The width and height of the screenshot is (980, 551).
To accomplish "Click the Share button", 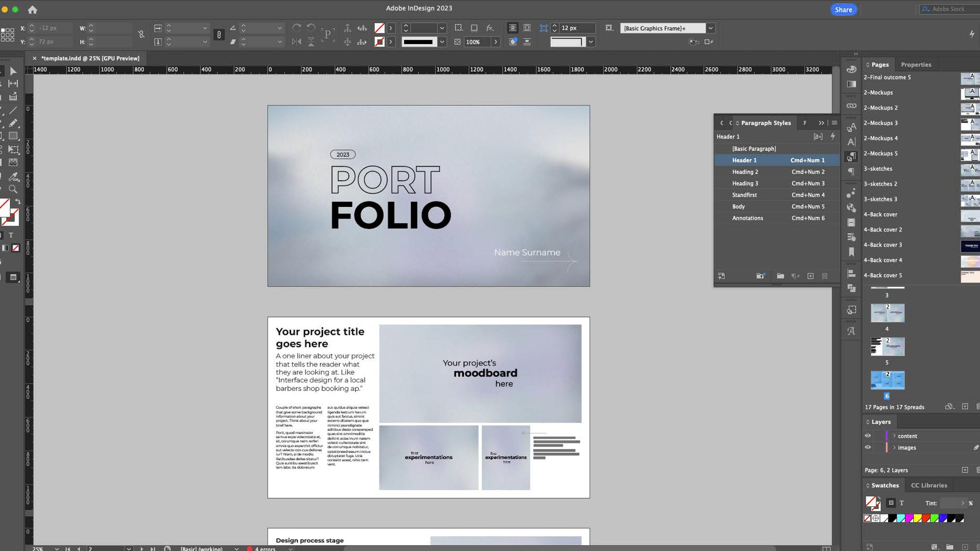I will pyautogui.click(x=843, y=9).
